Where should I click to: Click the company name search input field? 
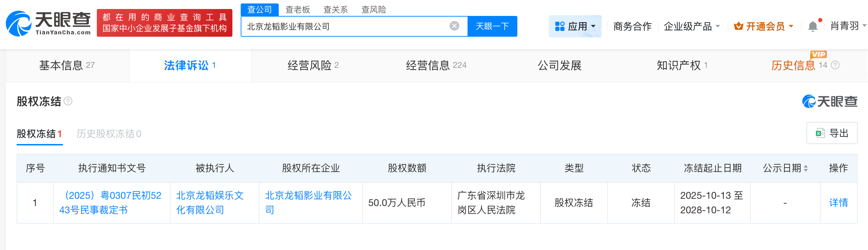(x=346, y=26)
